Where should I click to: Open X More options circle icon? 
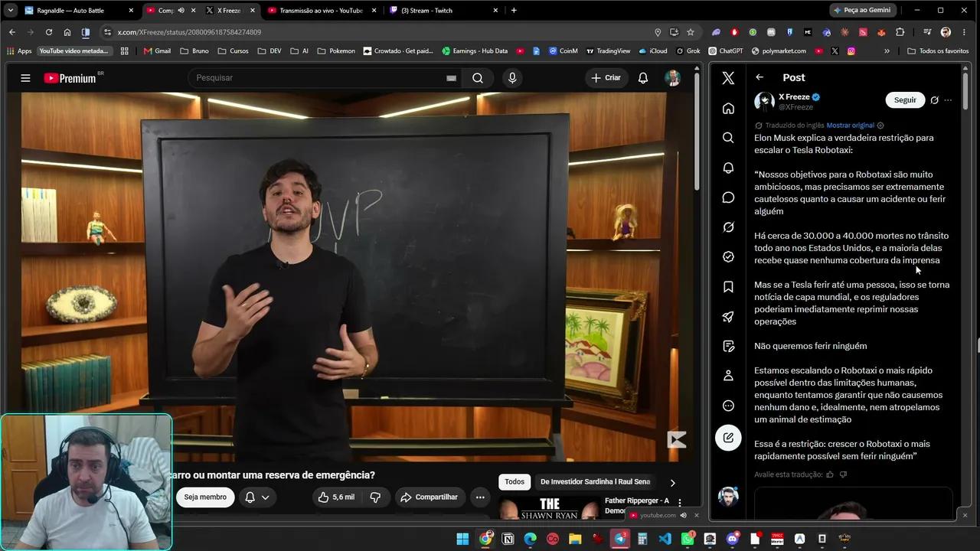[728, 406]
